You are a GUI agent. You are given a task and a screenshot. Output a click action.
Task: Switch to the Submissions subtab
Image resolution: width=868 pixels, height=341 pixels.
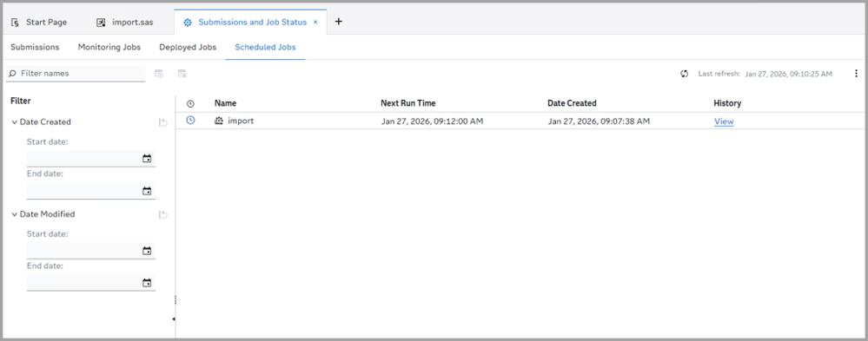[35, 47]
